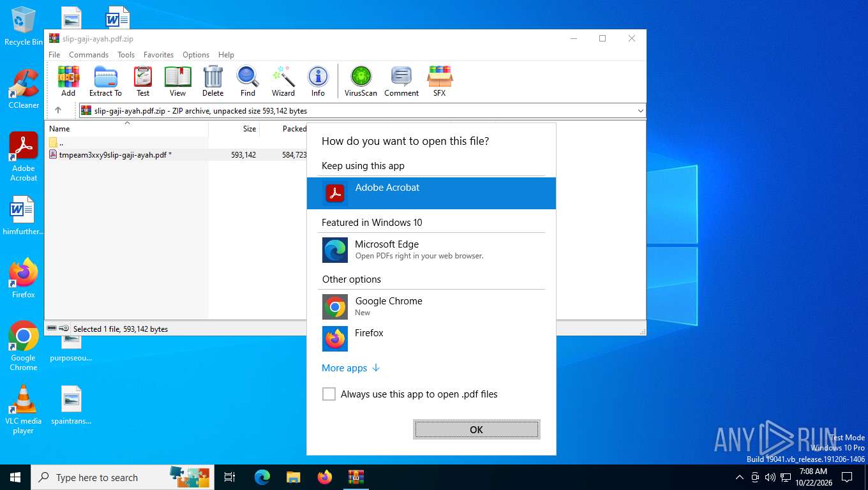Viewport: 868px width, 490px height.
Task: Open the Windows Start menu
Action: click(x=15, y=477)
